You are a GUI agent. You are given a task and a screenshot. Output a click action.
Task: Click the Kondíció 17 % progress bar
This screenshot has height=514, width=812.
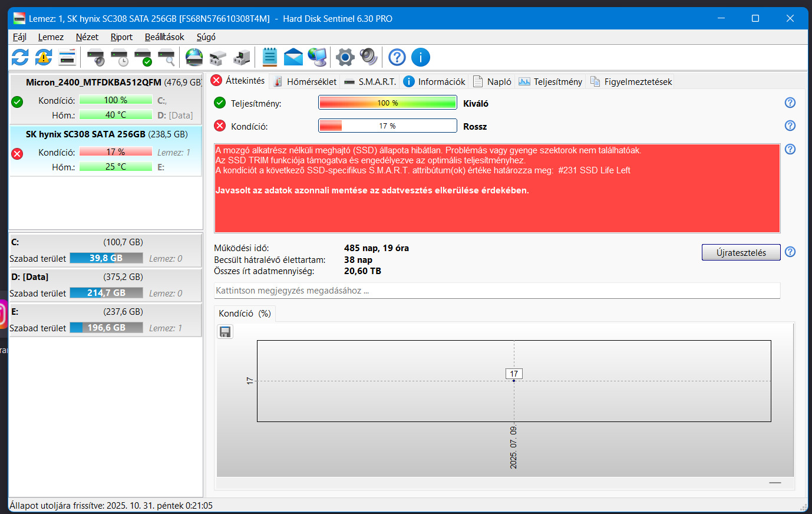tap(388, 126)
